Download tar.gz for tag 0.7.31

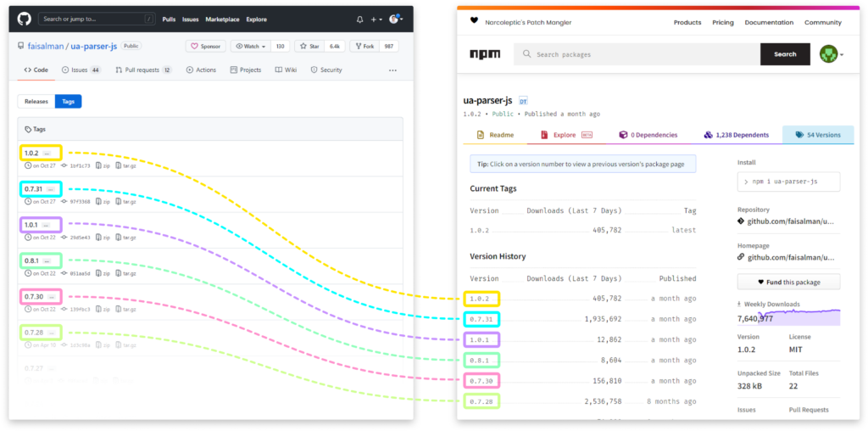[x=126, y=202]
